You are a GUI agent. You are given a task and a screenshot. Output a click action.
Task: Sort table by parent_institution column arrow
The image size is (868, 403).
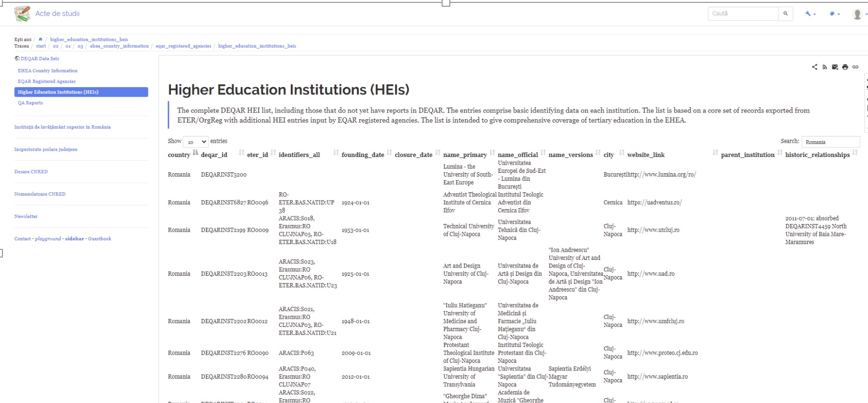click(780, 152)
